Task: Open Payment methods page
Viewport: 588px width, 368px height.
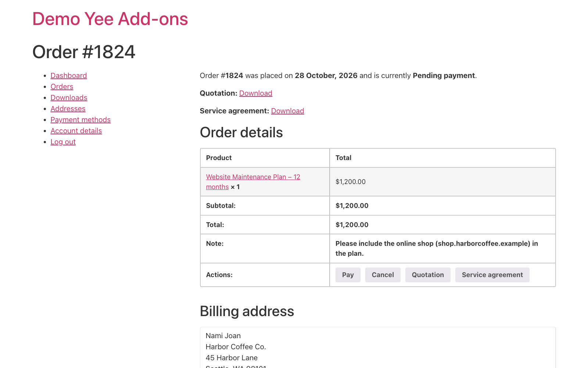Action: (80, 120)
